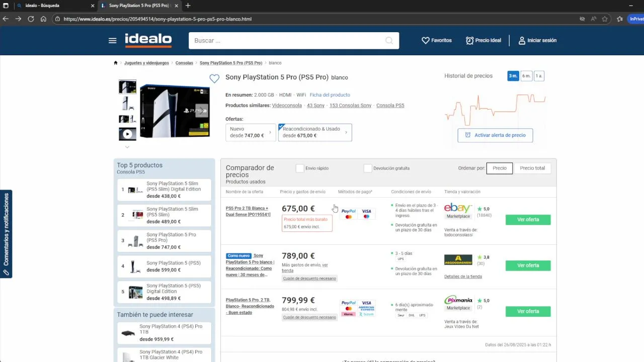Click the Pixmania store logo

click(x=458, y=301)
